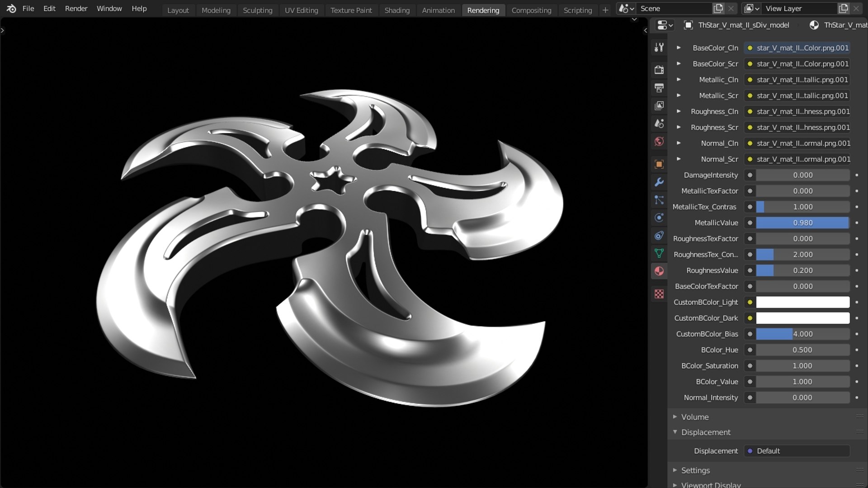Open the Particles properties tab
Screen dimensions: 868x488
click(659, 200)
